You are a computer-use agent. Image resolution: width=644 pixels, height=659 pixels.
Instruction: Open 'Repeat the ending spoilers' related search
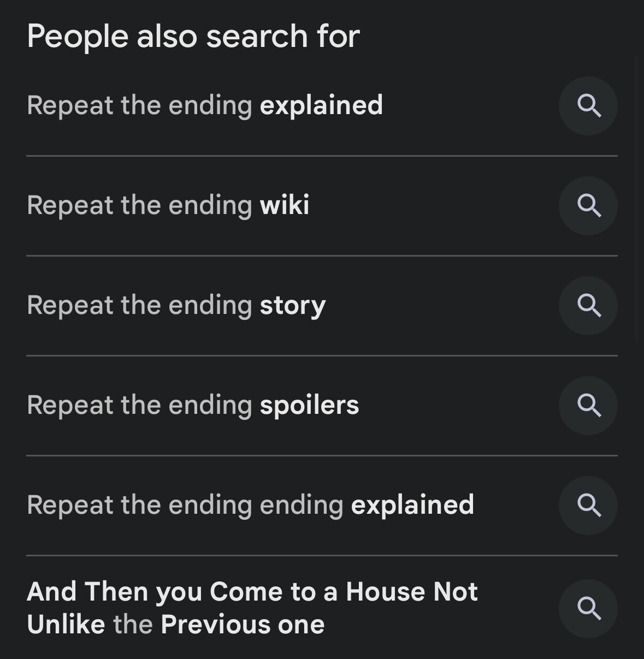point(193,405)
